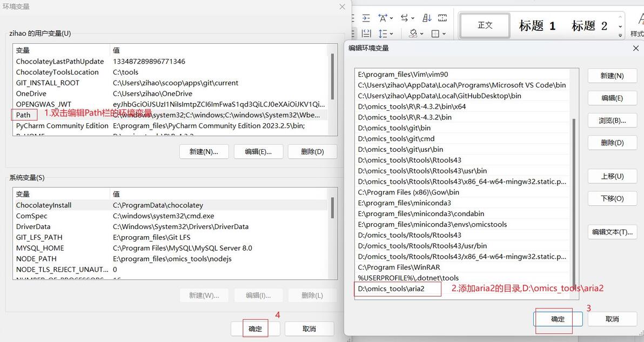Select D:\omics_tools\git\cmd path entry
This screenshot has width=644, height=342.
(x=462, y=139)
